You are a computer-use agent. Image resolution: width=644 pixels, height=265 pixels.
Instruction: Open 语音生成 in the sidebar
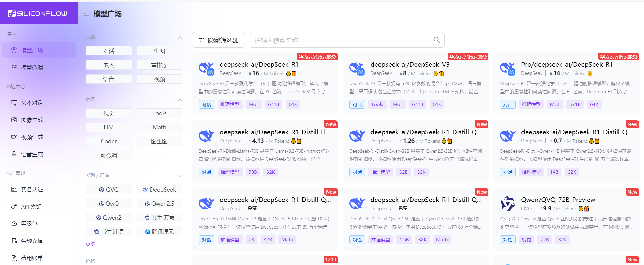[x=39, y=154]
